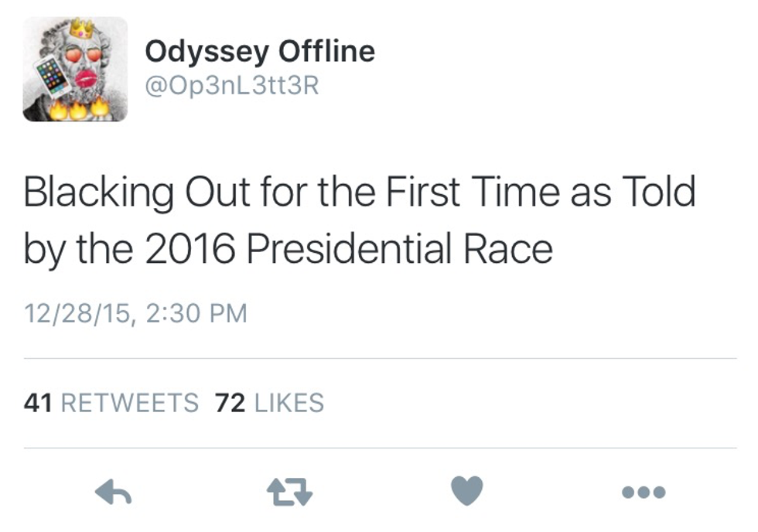Click the @Op3nL3tt3R handle
Screen dimensions: 758x532
pos(231,86)
